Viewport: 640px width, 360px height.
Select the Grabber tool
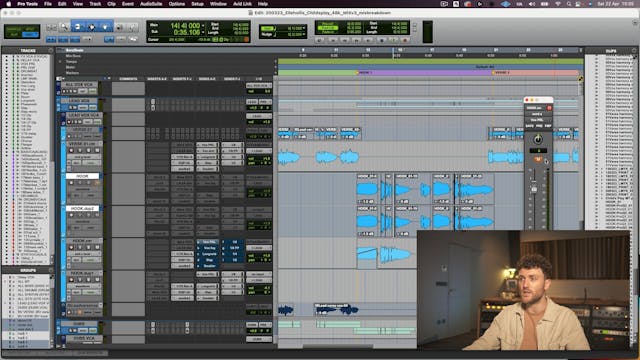pyautogui.click(x=105, y=27)
